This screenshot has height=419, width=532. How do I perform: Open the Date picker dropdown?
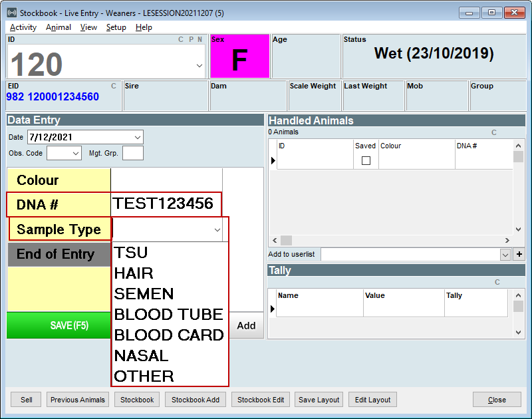click(x=138, y=138)
